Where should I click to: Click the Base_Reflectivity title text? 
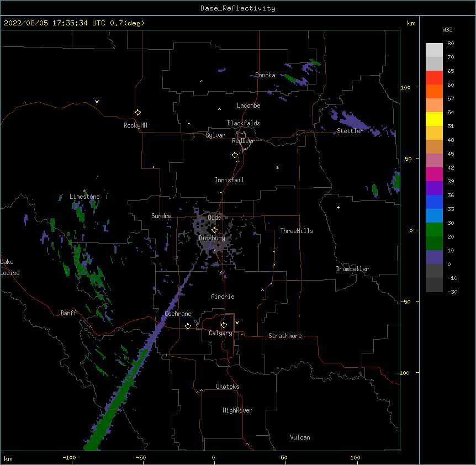pyautogui.click(x=238, y=8)
